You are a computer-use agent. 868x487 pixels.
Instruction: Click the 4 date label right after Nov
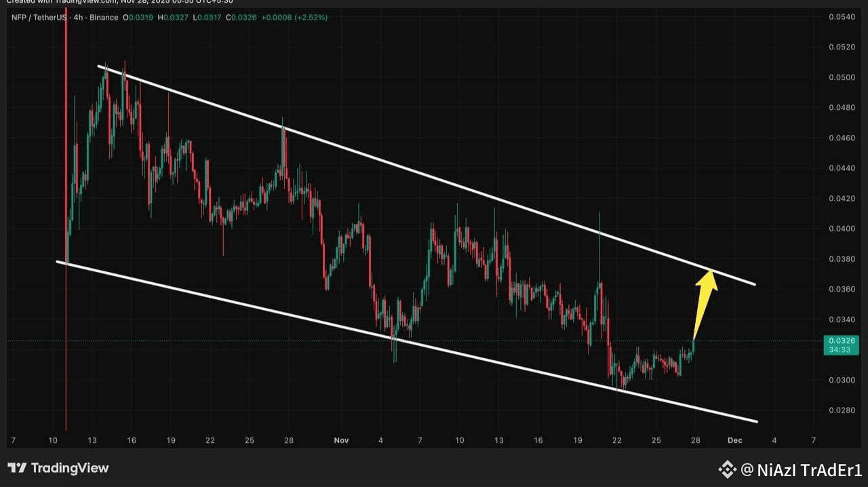[x=380, y=440]
